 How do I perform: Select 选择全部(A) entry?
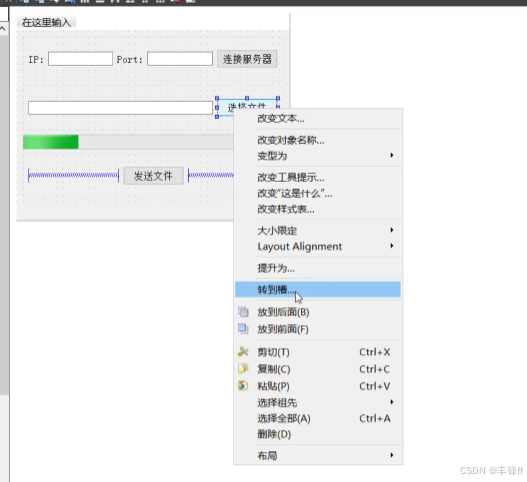[x=318, y=418]
